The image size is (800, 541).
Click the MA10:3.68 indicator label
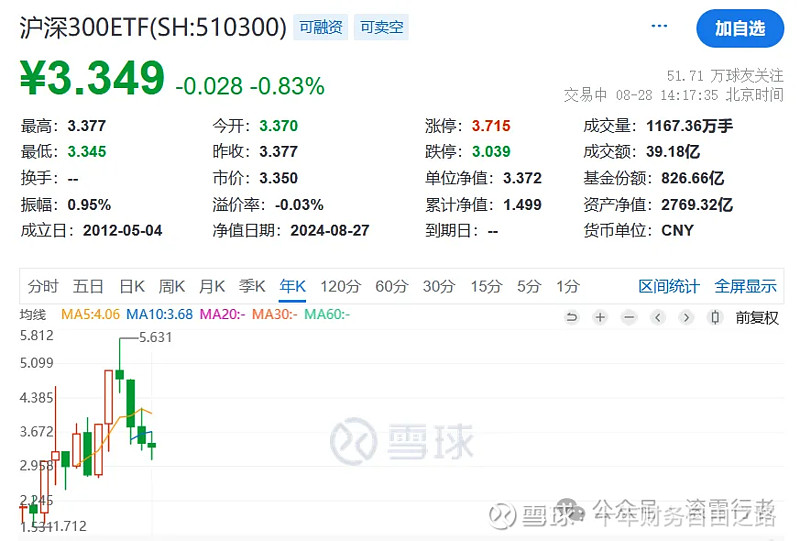(160, 314)
